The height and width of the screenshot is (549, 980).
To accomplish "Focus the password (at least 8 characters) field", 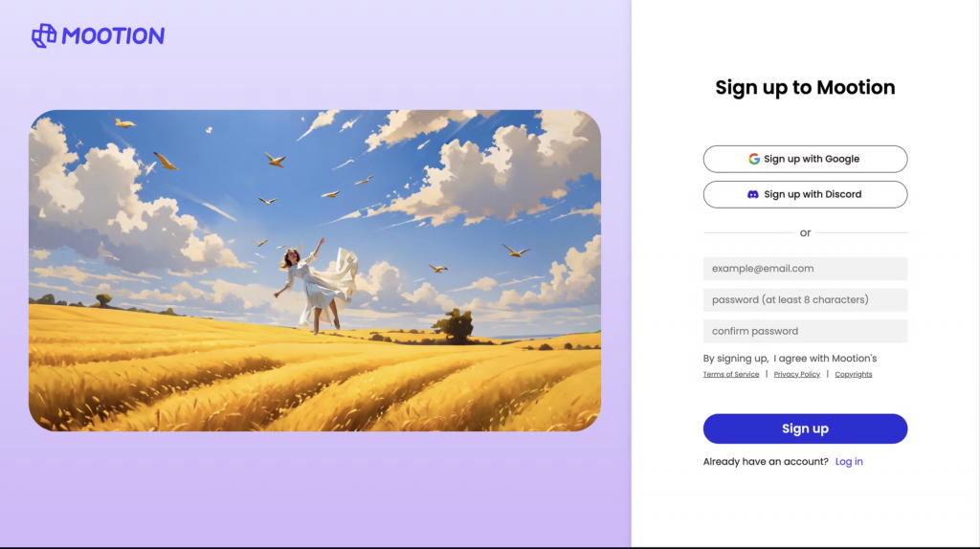I will [x=805, y=299].
